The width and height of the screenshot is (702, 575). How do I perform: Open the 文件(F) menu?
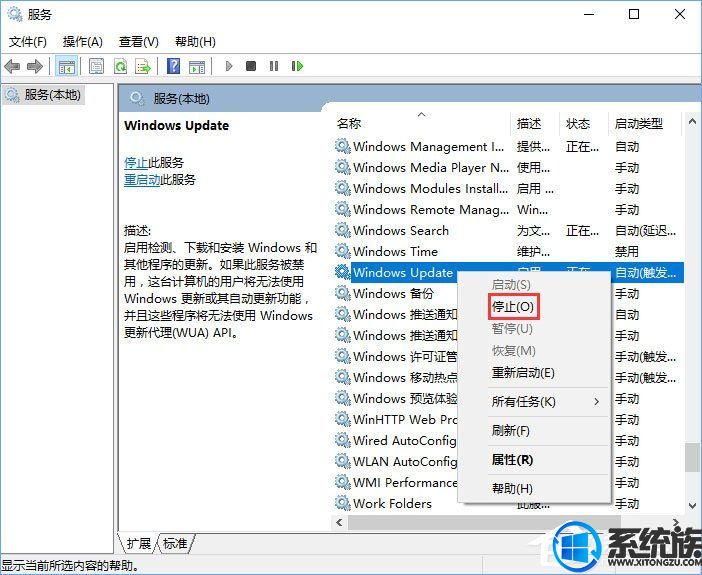[x=28, y=42]
